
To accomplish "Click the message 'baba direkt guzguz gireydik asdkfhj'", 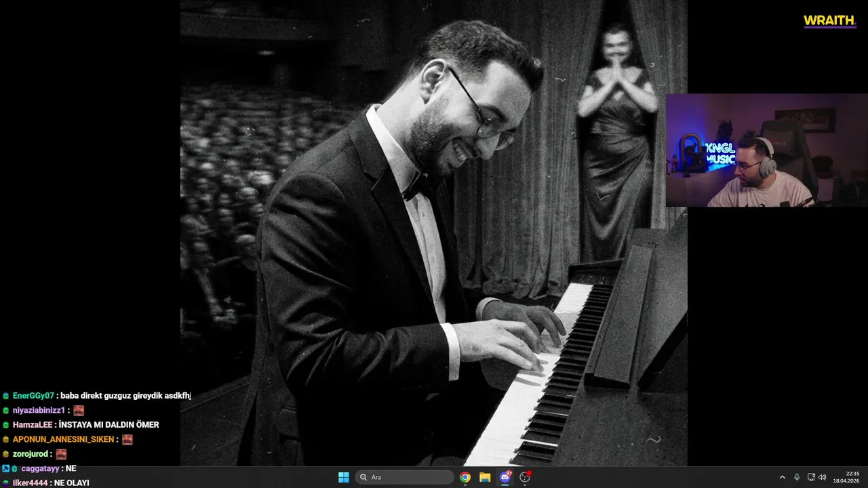I will pos(126,396).
